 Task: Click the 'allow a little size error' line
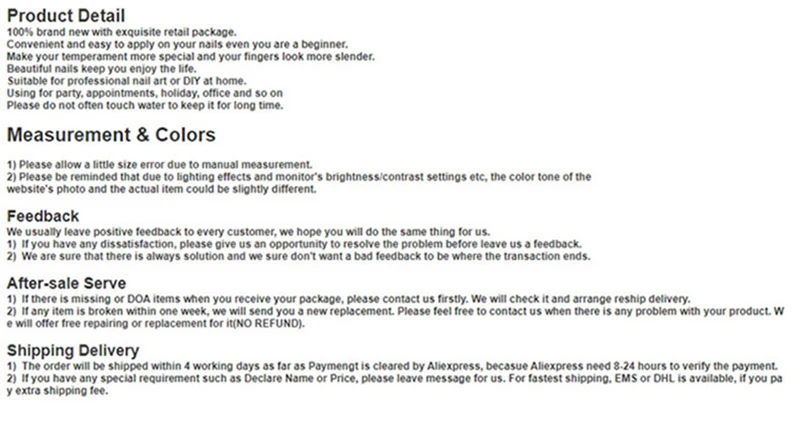(159, 165)
